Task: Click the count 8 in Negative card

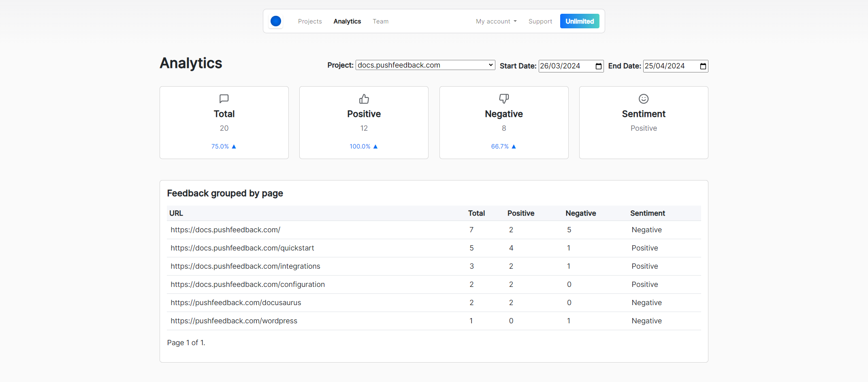Action: 504,128
